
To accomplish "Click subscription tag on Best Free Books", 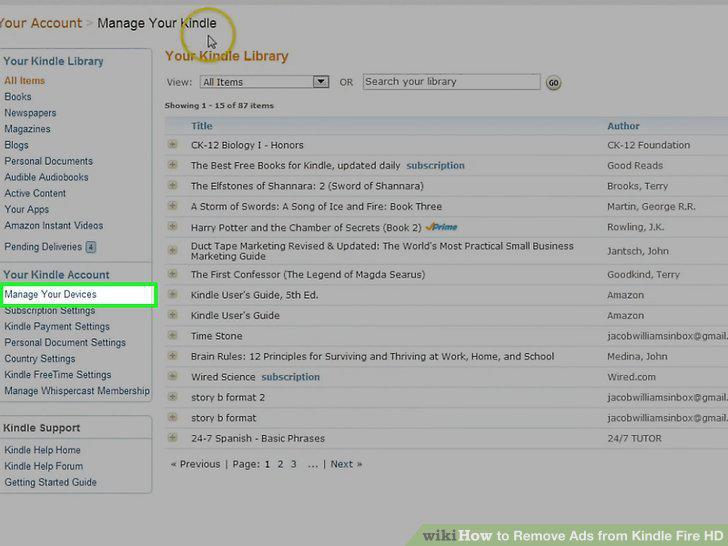I will click(x=435, y=165).
